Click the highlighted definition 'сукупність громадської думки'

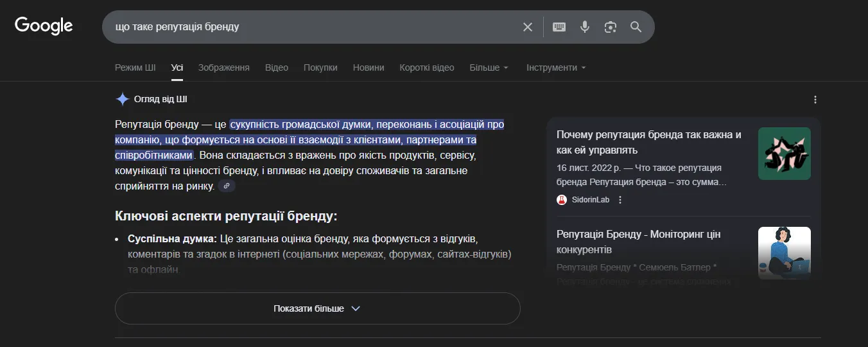300,124
